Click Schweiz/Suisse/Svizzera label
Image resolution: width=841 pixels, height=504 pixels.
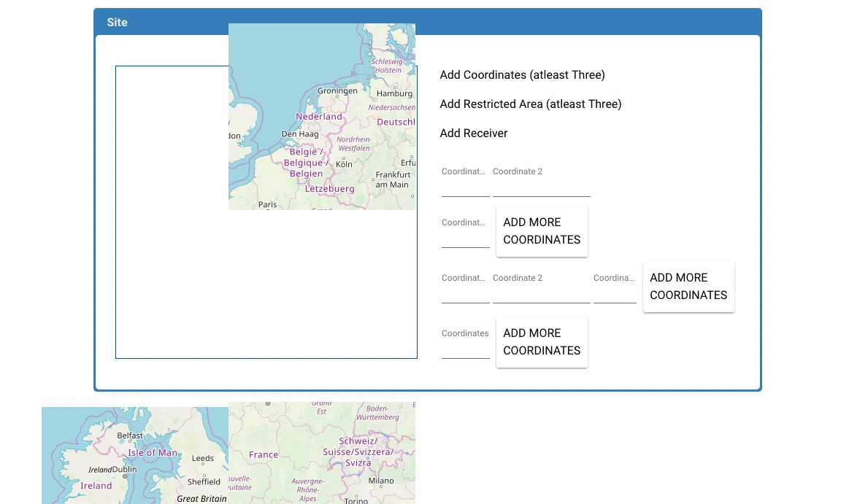[x=358, y=452]
